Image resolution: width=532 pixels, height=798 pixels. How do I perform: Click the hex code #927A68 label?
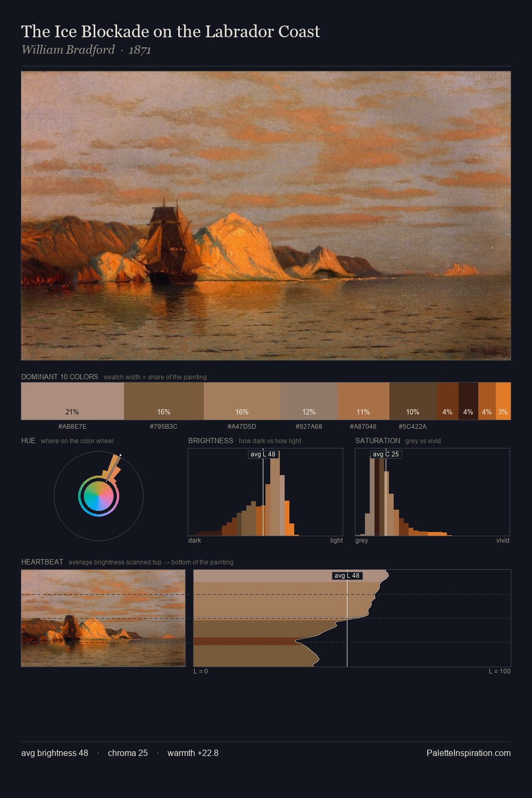click(309, 427)
